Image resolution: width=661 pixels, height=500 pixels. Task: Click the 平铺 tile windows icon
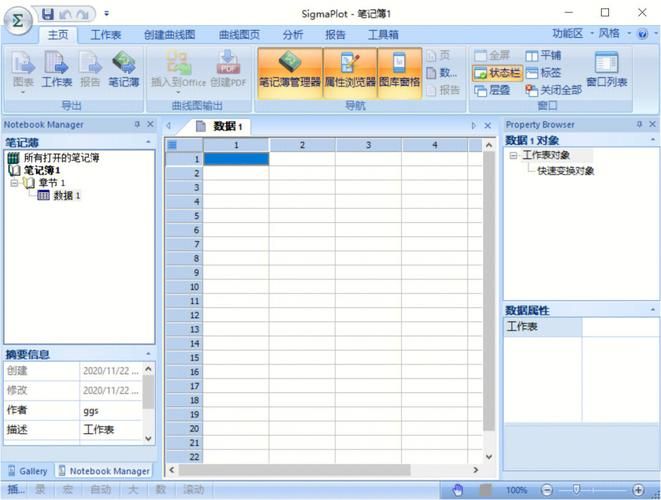[532, 56]
